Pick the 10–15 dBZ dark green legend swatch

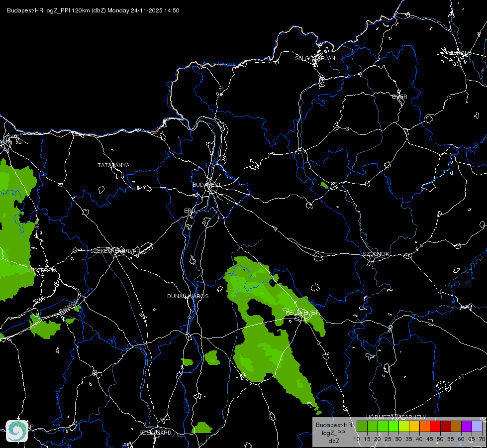[x=362, y=426]
